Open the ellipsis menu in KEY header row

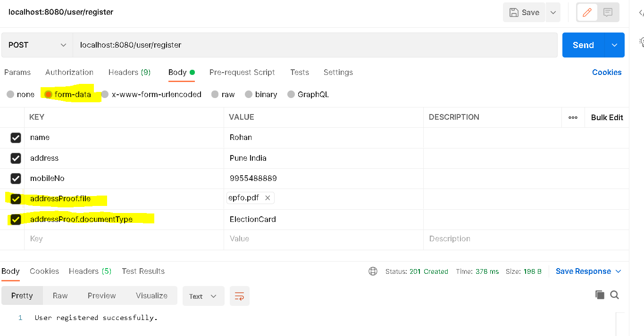tap(573, 117)
